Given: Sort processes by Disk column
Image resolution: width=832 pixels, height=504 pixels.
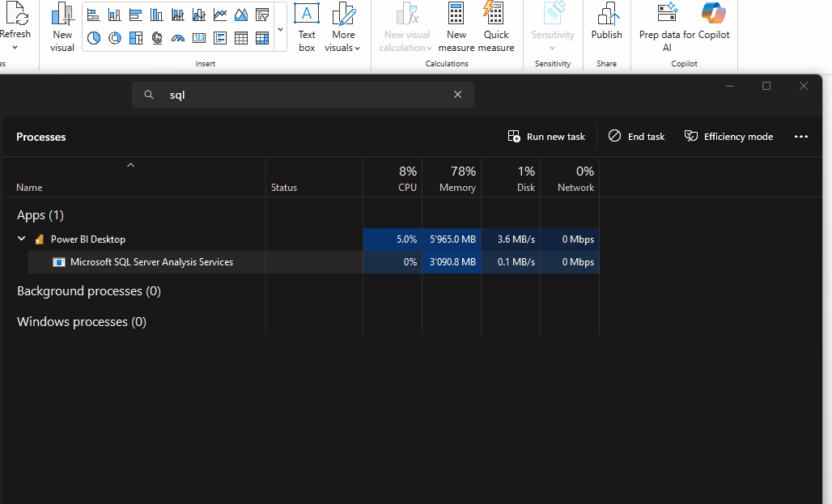Looking at the screenshot, I should 511,178.
